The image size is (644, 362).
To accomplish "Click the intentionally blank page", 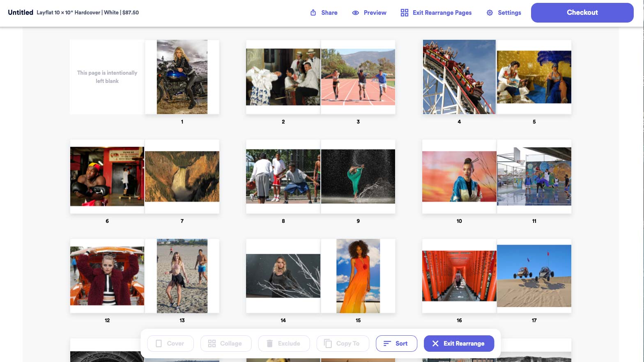I will (x=107, y=77).
